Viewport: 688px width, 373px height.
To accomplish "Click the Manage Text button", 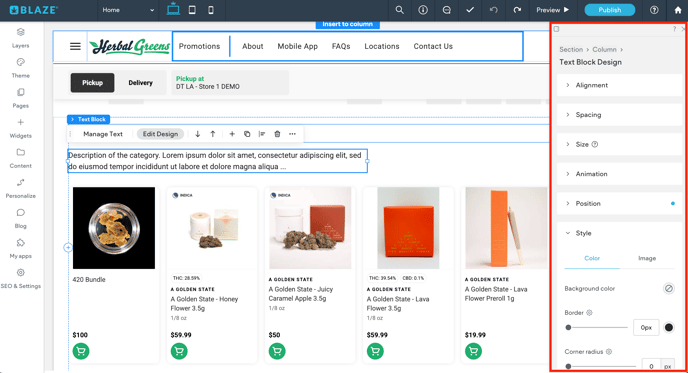I will pos(103,134).
